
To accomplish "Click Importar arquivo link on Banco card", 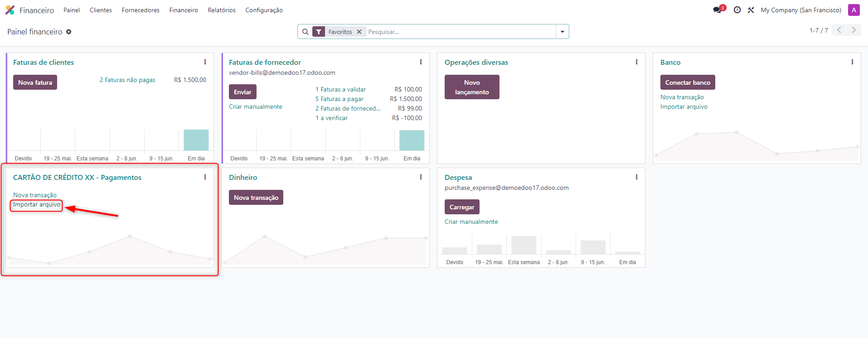I will coord(684,107).
